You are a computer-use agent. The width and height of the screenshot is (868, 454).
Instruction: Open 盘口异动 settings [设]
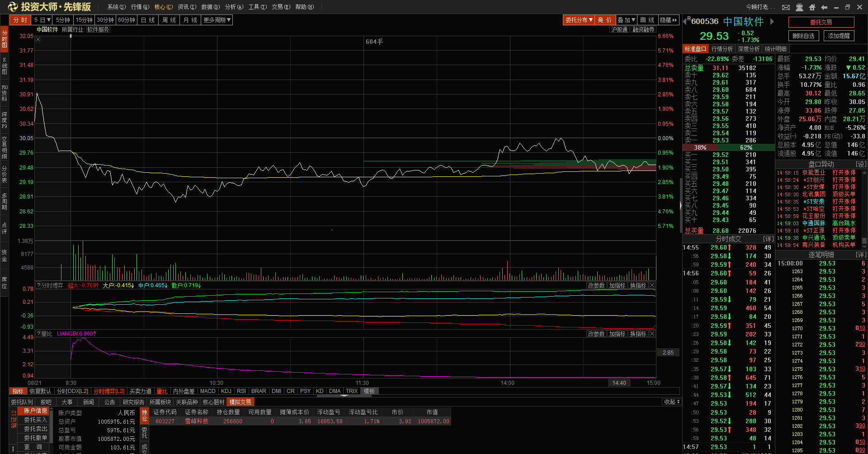coord(861,164)
